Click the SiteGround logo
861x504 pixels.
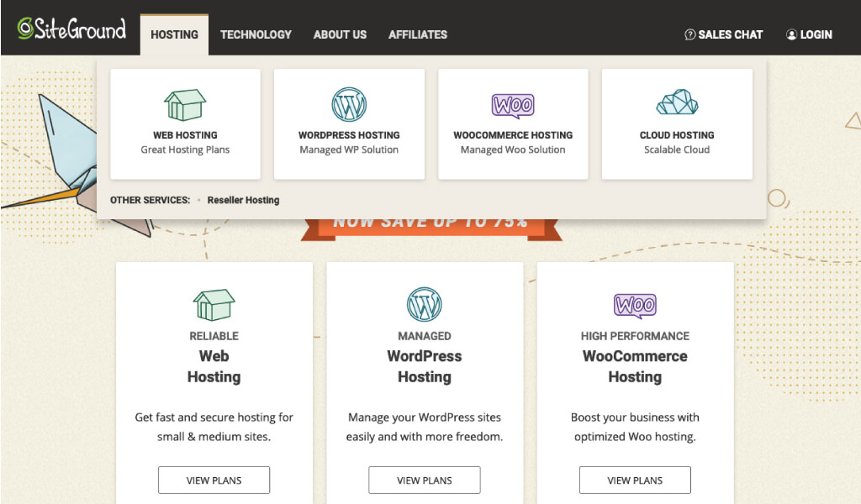click(x=71, y=29)
